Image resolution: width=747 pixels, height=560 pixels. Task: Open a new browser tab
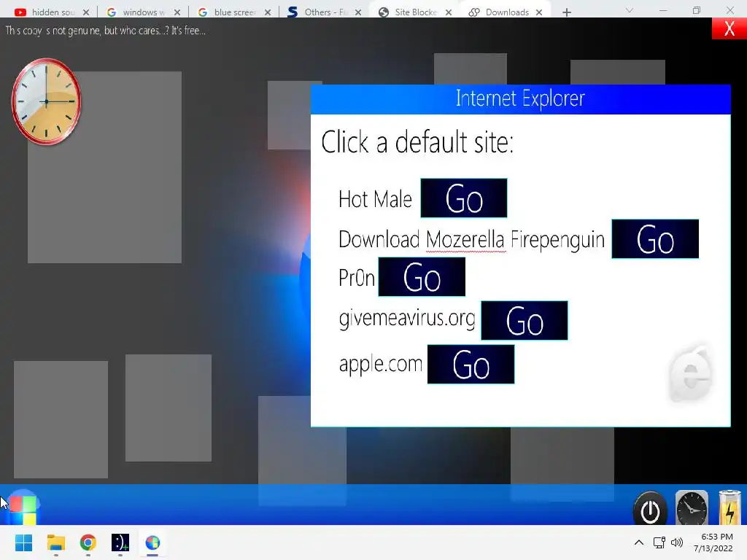coord(566,12)
